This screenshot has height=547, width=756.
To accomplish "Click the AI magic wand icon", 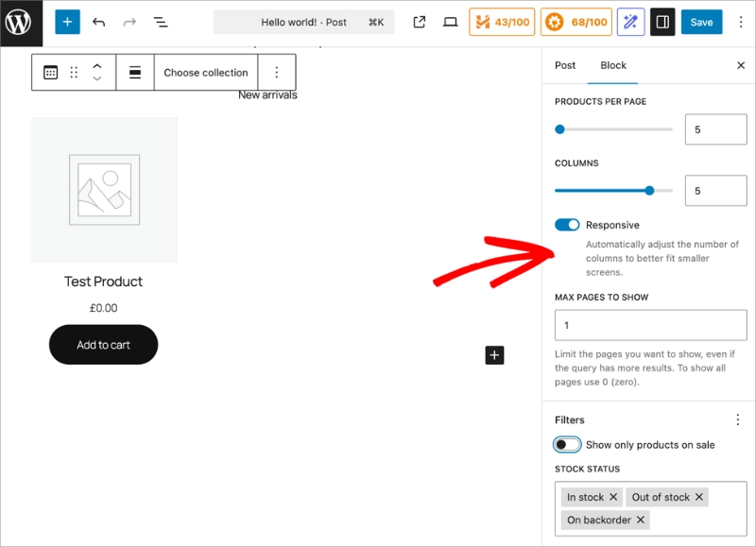I will 630,22.
